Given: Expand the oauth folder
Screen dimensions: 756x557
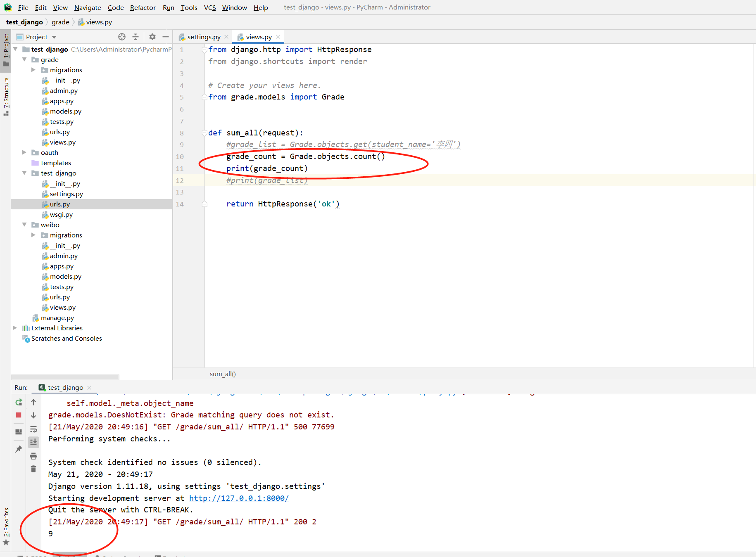Looking at the screenshot, I should [24, 152].
